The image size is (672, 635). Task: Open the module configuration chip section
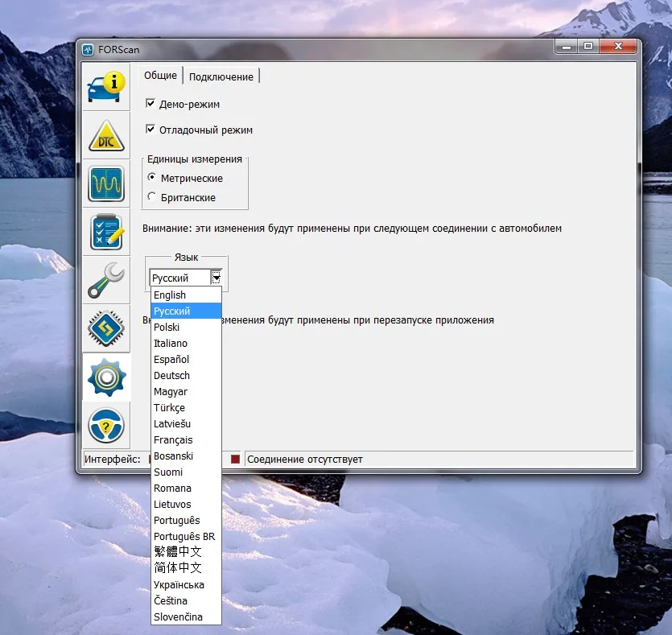point(106,328)
